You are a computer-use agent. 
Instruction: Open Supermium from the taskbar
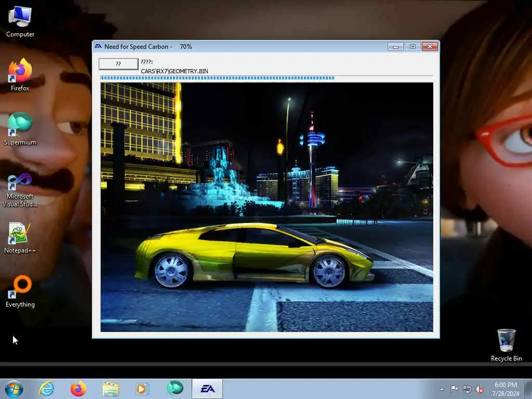pyautogui.click(x=175, y=388)
